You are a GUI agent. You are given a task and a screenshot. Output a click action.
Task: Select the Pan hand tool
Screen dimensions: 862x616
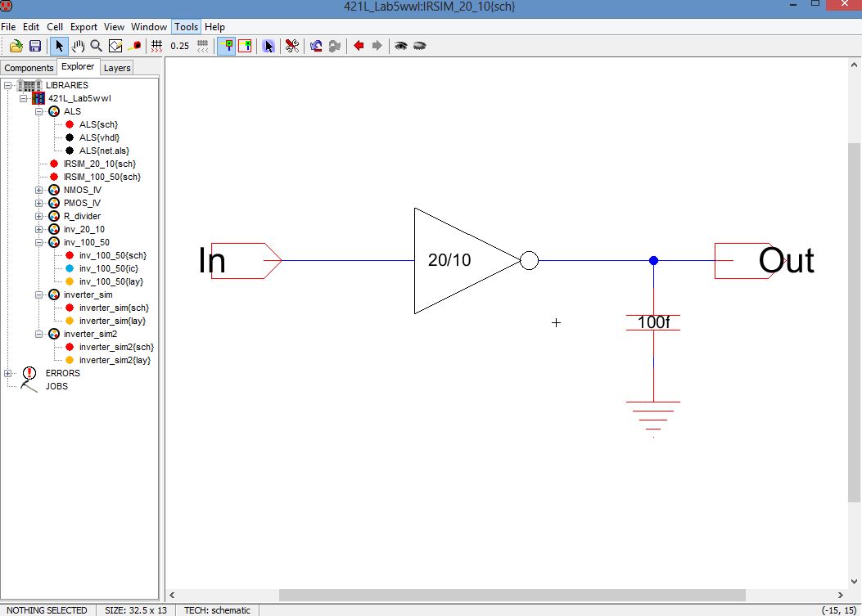79,46
